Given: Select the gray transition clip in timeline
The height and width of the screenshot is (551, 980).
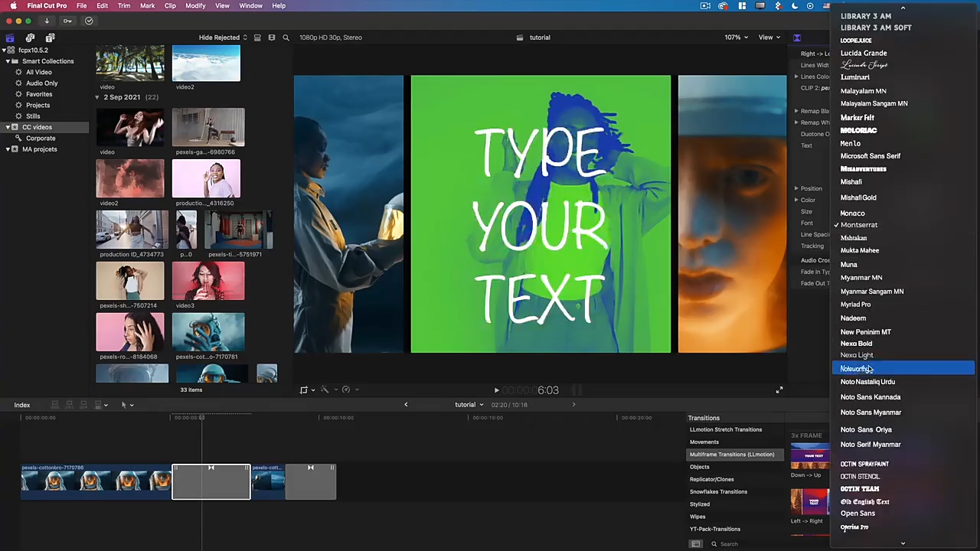Looking at the screenshot, I should point(211,482).
